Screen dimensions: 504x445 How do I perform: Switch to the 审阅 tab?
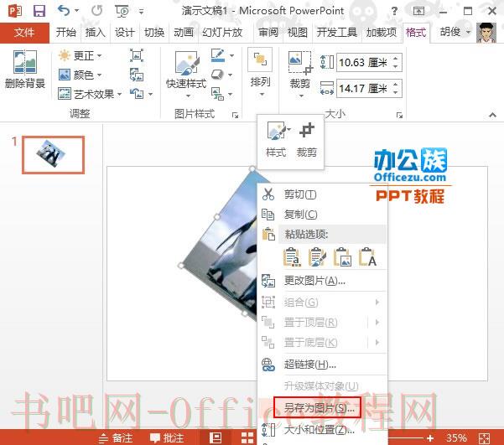coord(268,33)
